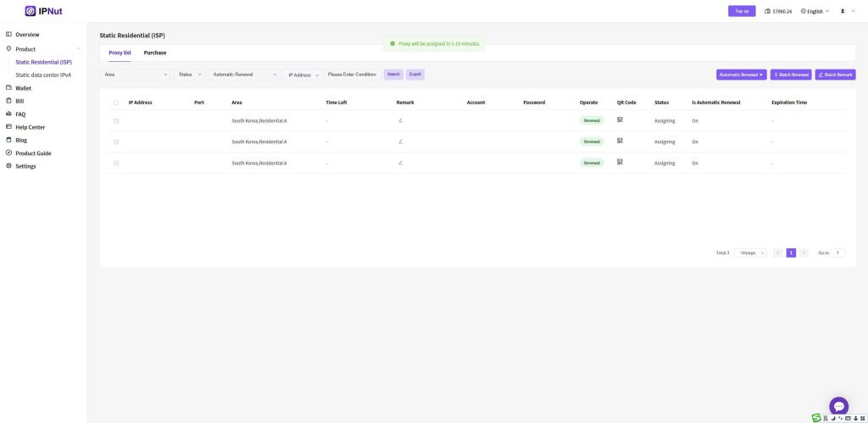Check the third proxy row checkbox

click(116, 163)
